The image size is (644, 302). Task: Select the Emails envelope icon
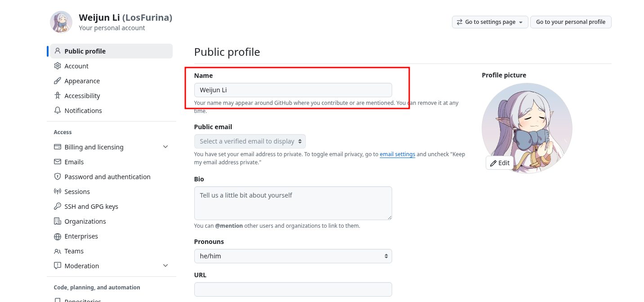click(x=57, y=162)
